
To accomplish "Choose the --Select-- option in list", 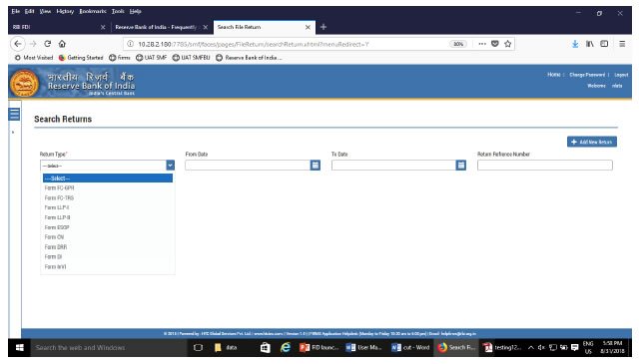I will [x=108, y=179].
